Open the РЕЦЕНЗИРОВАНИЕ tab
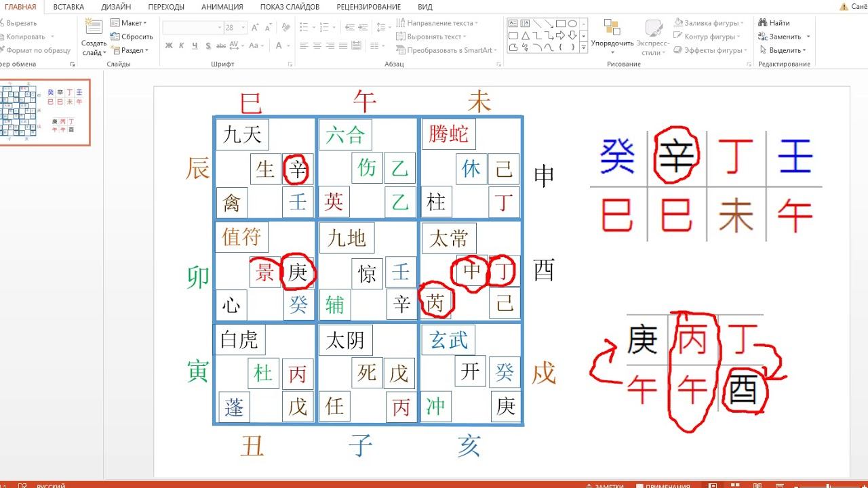 tap(369, 7)
